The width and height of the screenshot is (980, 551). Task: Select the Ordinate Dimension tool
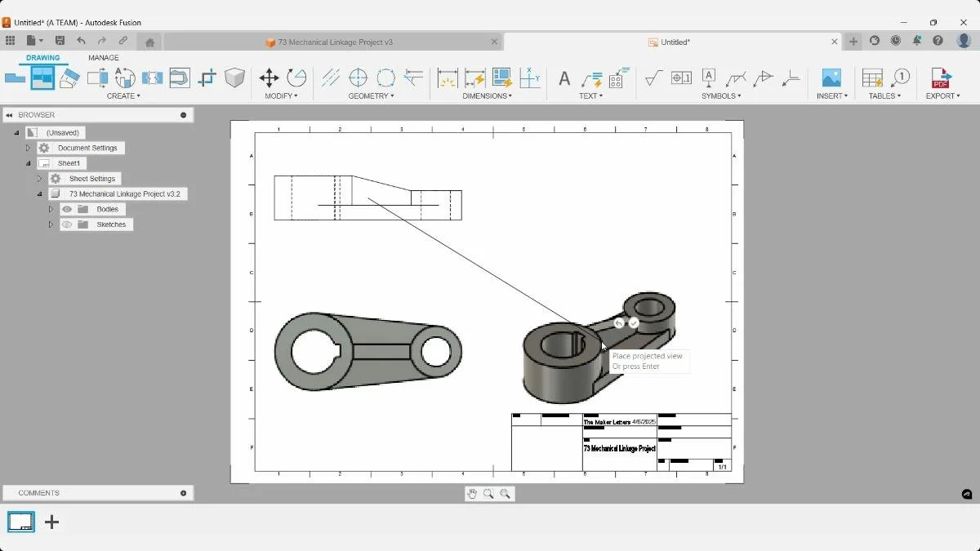pyautogui.click(x=530, y=78)
